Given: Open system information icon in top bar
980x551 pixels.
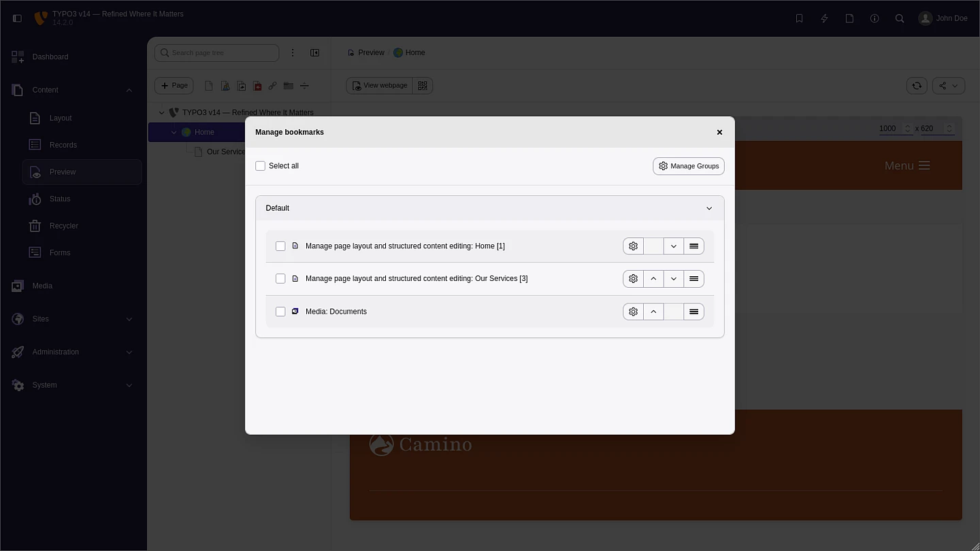Looking at the screenshot, I should tap(875, 18).
